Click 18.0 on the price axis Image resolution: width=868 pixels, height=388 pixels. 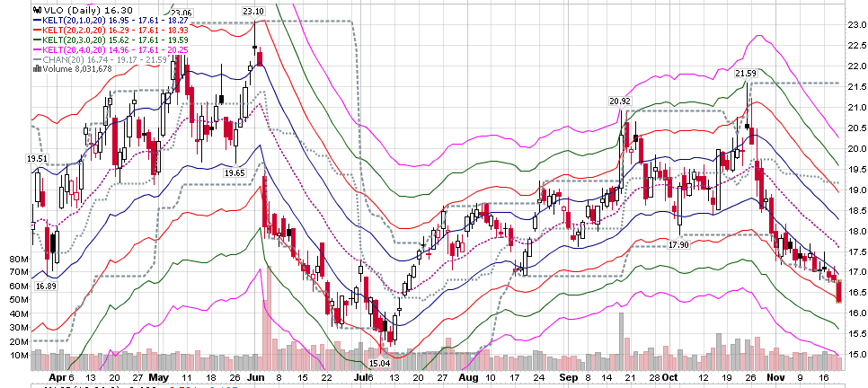click(857, 231)
